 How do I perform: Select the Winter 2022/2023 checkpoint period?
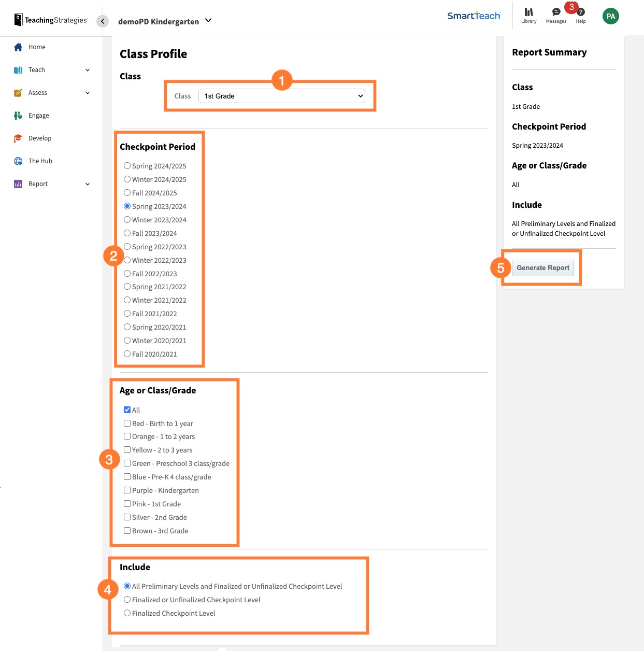coord(127,260)
